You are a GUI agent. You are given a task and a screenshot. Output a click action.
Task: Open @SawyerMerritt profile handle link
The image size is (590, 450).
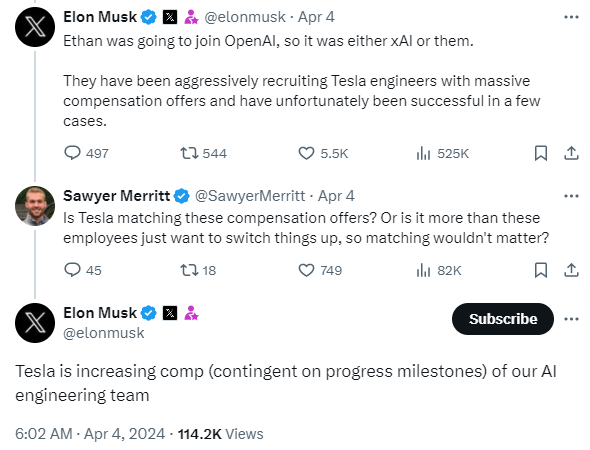(249, 196)
